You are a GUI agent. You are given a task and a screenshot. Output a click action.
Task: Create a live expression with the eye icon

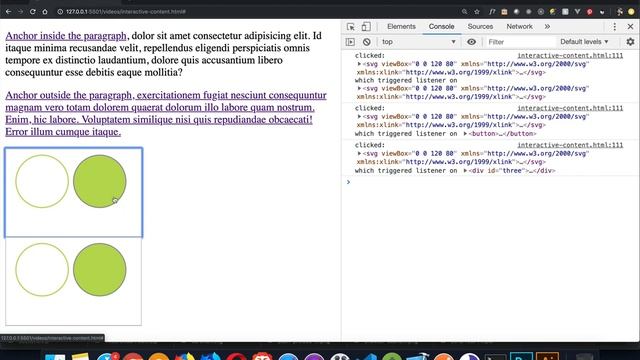[x=471, y=42]
